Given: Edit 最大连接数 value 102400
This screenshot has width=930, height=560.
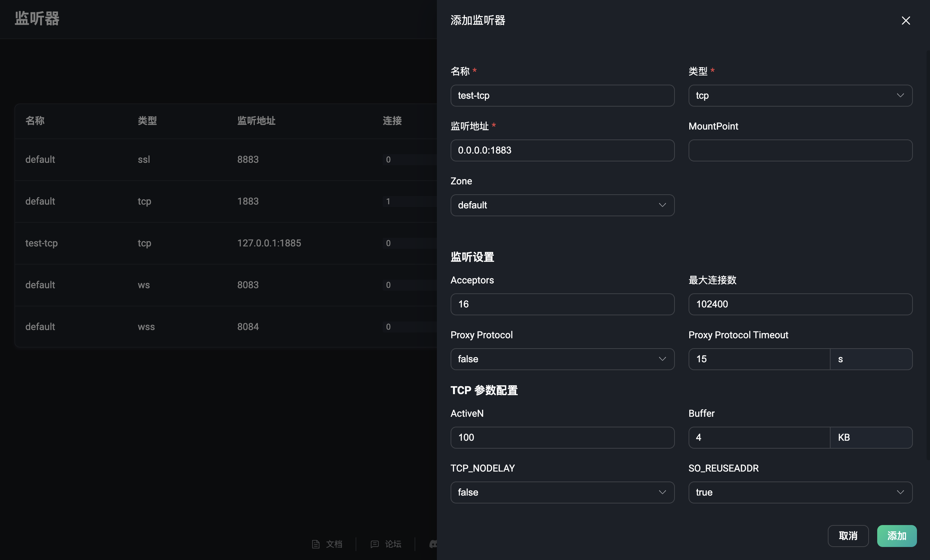Looking at the screenshot, I should (x=800, y=304).
